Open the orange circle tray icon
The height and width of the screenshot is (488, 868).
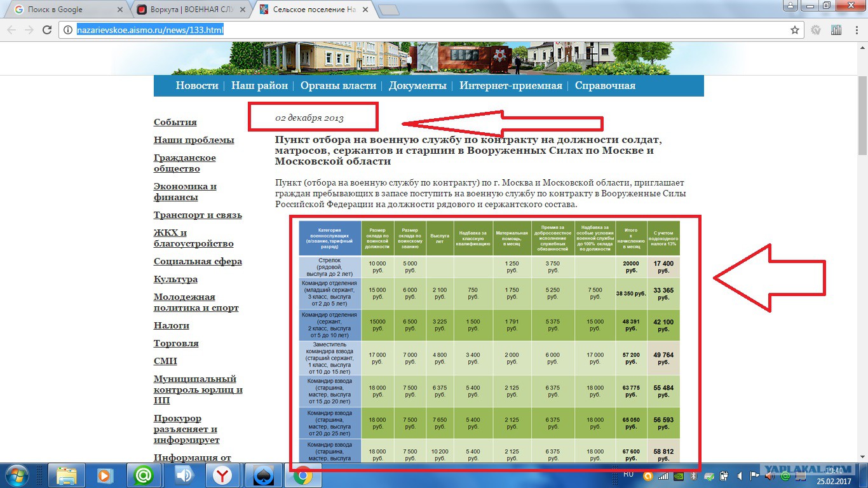coord(649,476)
